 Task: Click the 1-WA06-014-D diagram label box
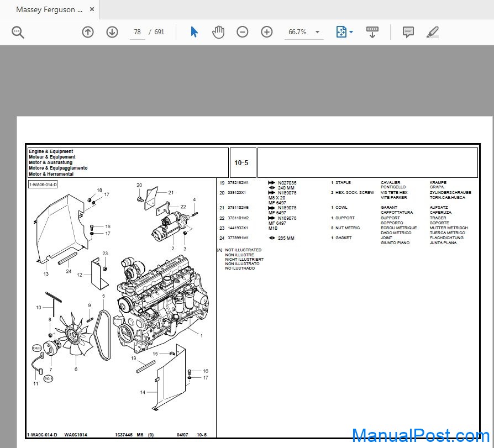coord(43,185)
